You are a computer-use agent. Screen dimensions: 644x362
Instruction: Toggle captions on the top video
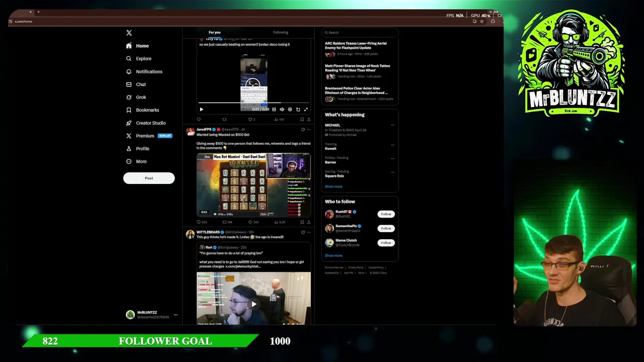[274, 109]
